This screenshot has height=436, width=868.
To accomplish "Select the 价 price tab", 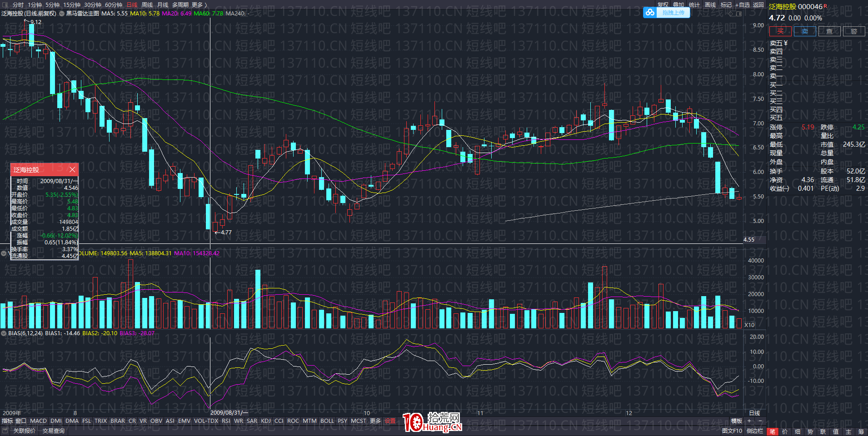I will point(785,431).
